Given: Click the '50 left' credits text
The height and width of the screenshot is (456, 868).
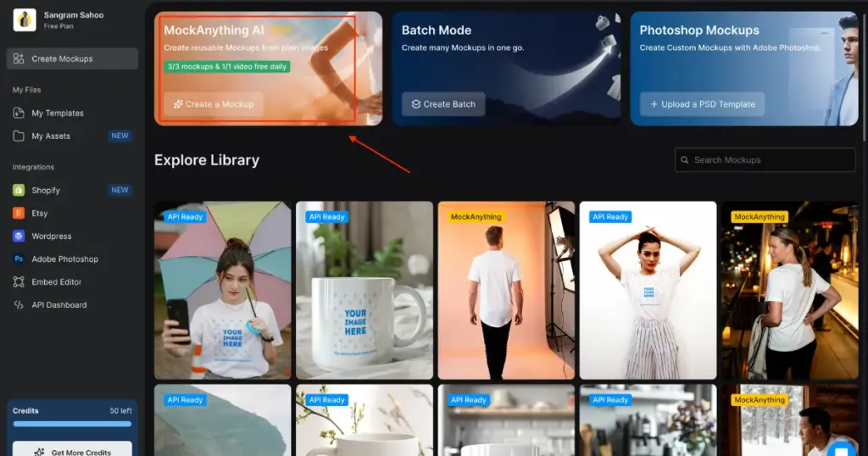Looking at the screenshot, I should [x=120, y=410].
